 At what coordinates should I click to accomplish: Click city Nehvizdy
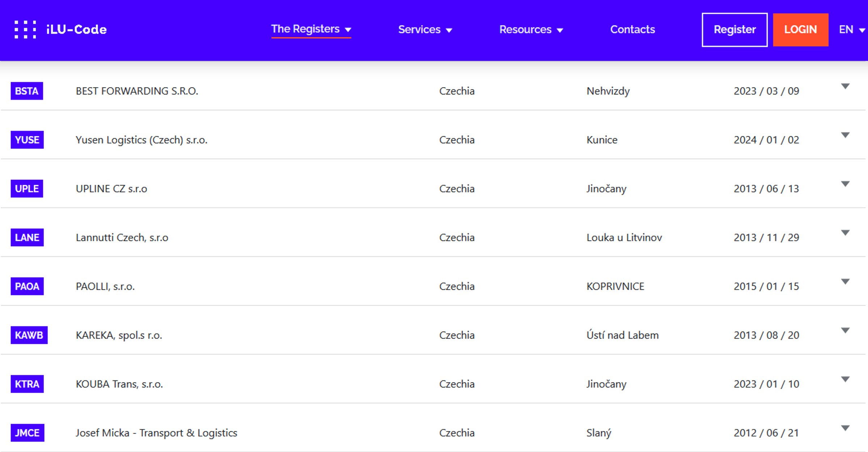608,91
